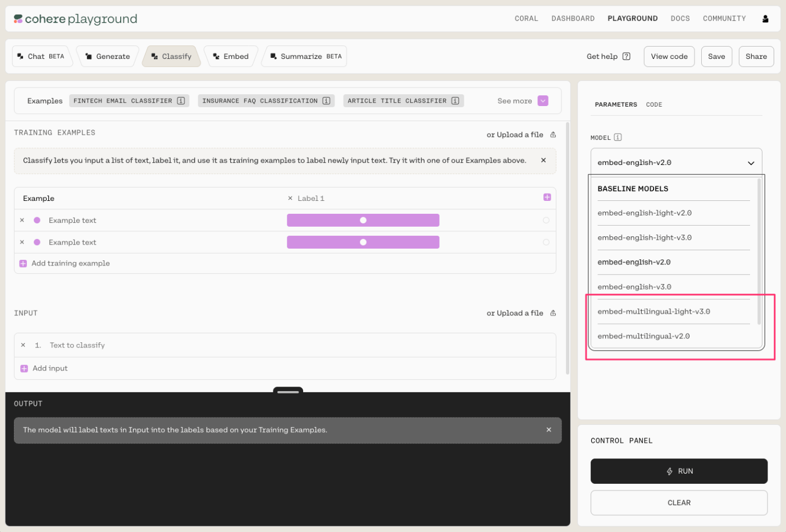The image size is (786, 532).
Task: Open Docs in top navigation
Action: [x=680, y=19]
